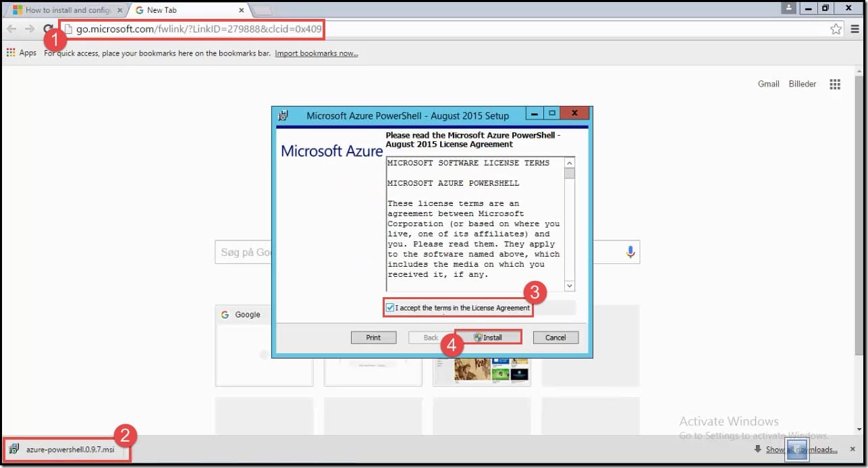Click the back navigation arrow
The width and height of the screenshot is (868, 468).
[x=11, y=29]
